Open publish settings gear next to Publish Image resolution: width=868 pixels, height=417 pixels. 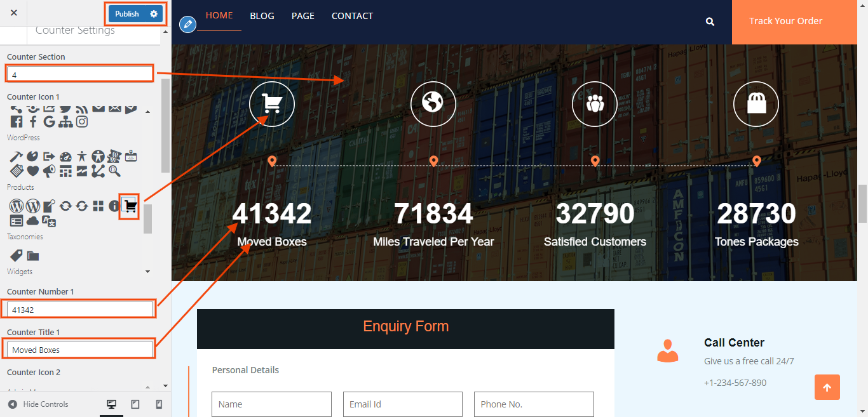point(154,14)
